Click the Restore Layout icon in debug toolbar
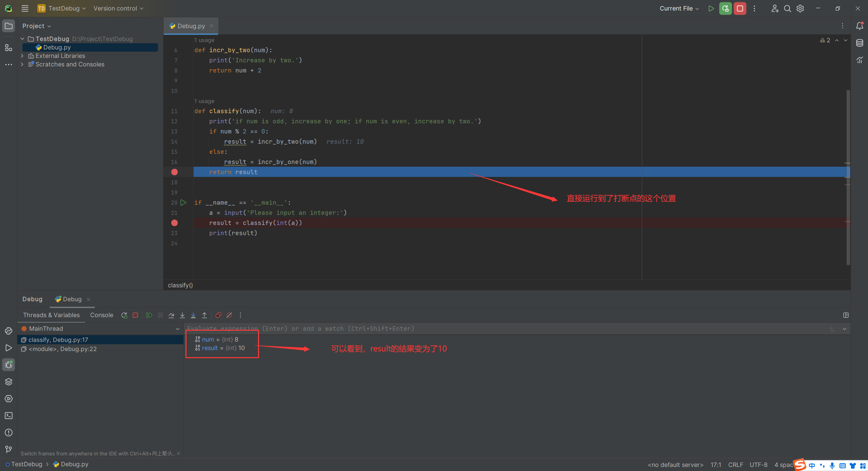The width and height of the screenshot is (868, 471). click(x=846, y=315)
